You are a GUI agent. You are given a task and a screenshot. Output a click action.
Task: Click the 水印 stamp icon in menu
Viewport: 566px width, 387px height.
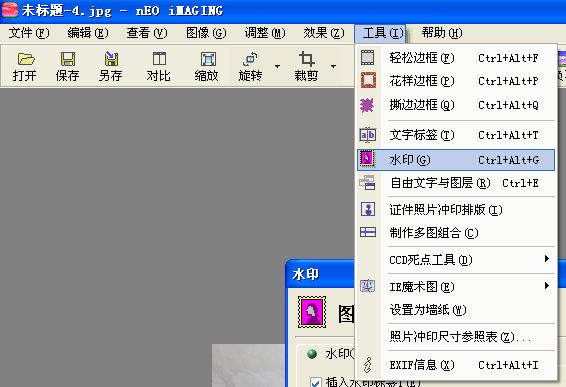click(367, 159)
